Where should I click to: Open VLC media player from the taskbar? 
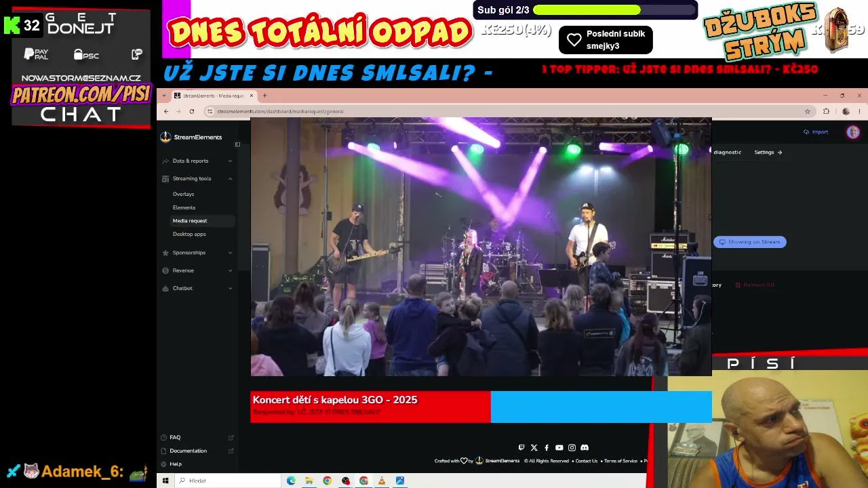(382, 481)
